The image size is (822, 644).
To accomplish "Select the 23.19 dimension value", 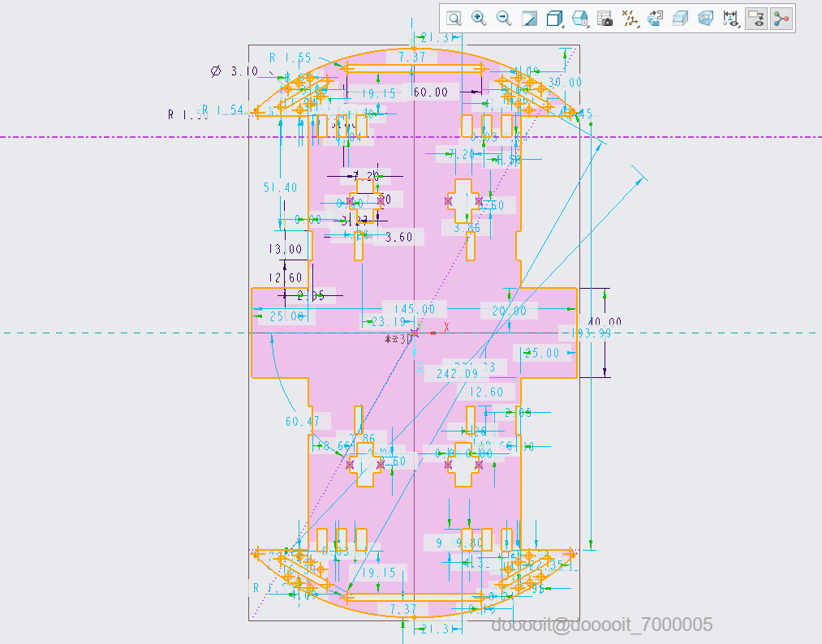I will 389,322.
